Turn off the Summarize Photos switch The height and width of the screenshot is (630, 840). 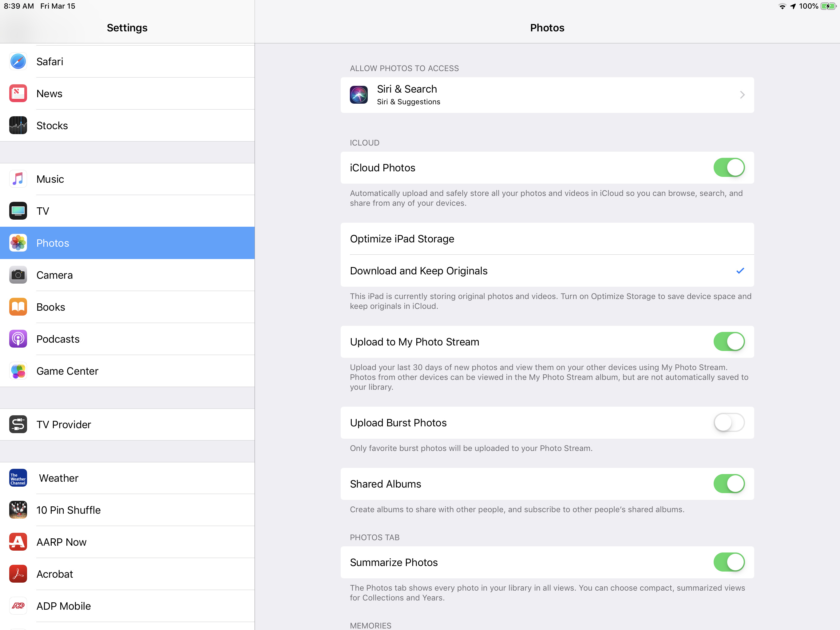tap(728, 562)
